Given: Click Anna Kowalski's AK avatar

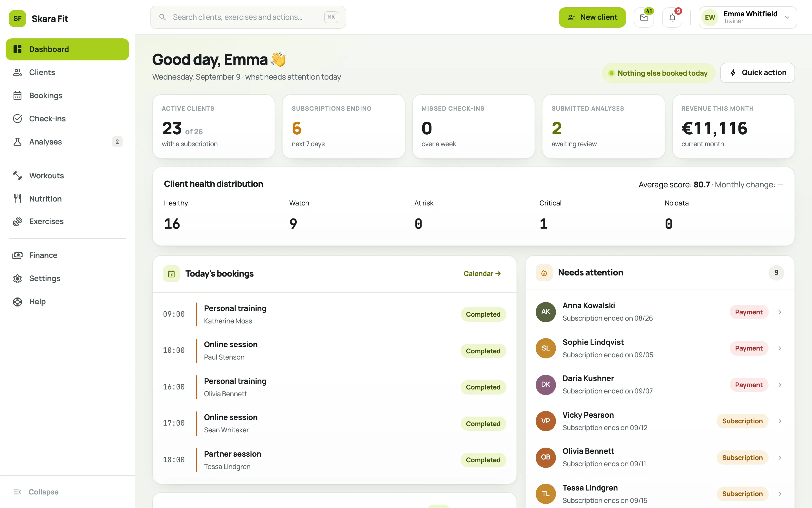Looking at the screenshot, I should (546, 312).
